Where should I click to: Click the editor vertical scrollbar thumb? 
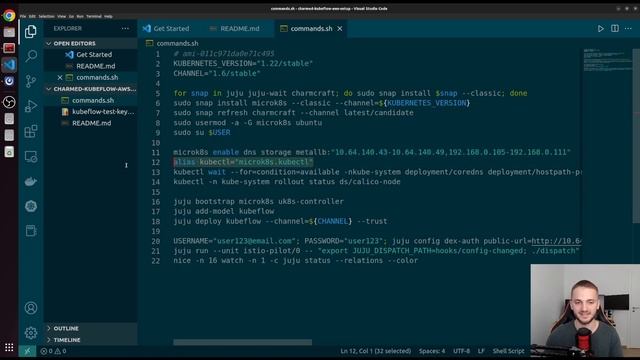[x=636, y=136]
